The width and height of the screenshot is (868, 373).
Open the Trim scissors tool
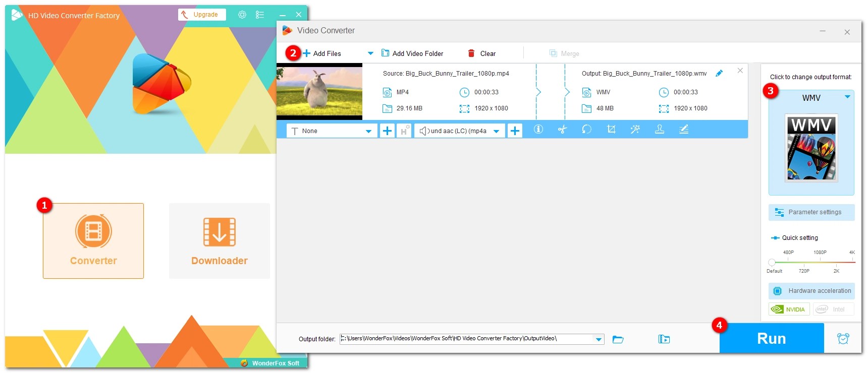click(563, 130)
